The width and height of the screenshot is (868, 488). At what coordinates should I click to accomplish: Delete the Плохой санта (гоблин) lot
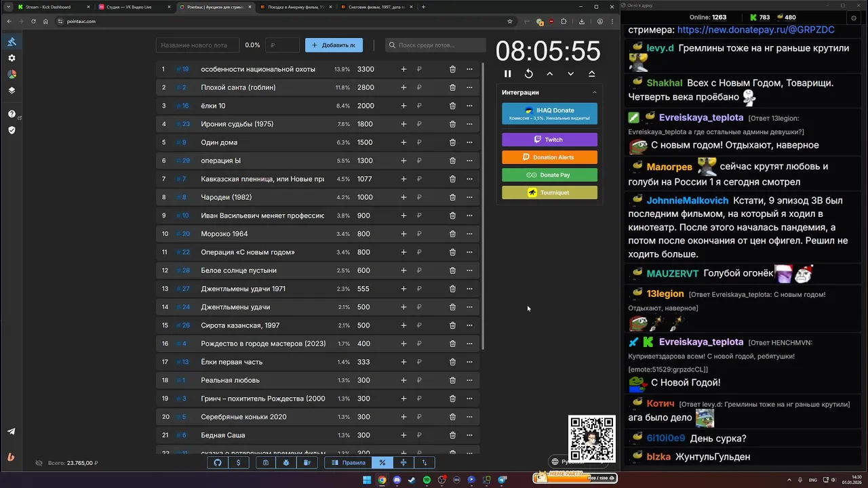pos(452,87)
